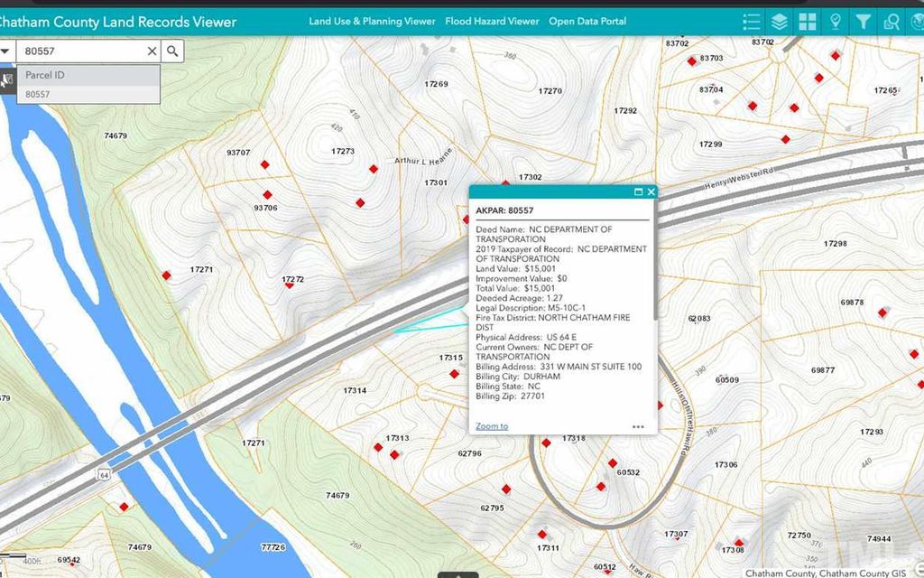Click the location pin checkmark tool
Screen dimensions: 924x578
point(836,21)
